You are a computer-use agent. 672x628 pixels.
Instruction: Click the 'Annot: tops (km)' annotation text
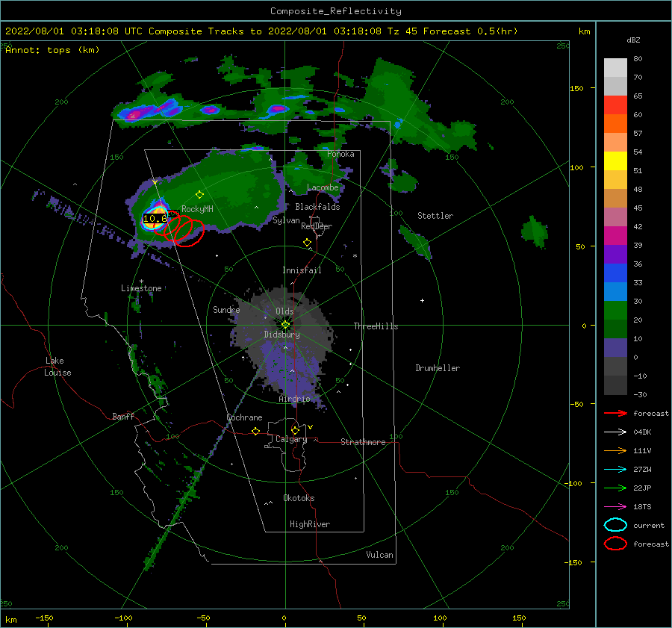click(52, 50)
